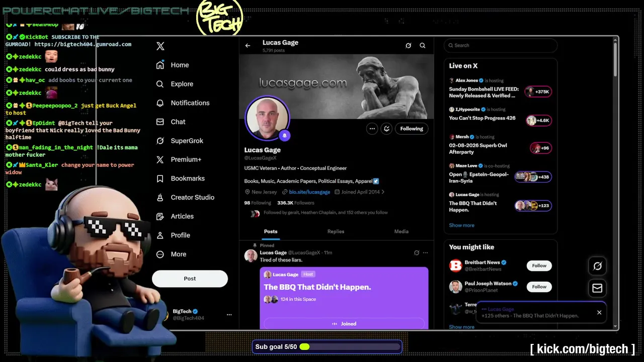Open followed by gerait, Heathen Chaplain link
Image resolution: width=644 pixels, height=362 pixels.
tap(326, 213)
